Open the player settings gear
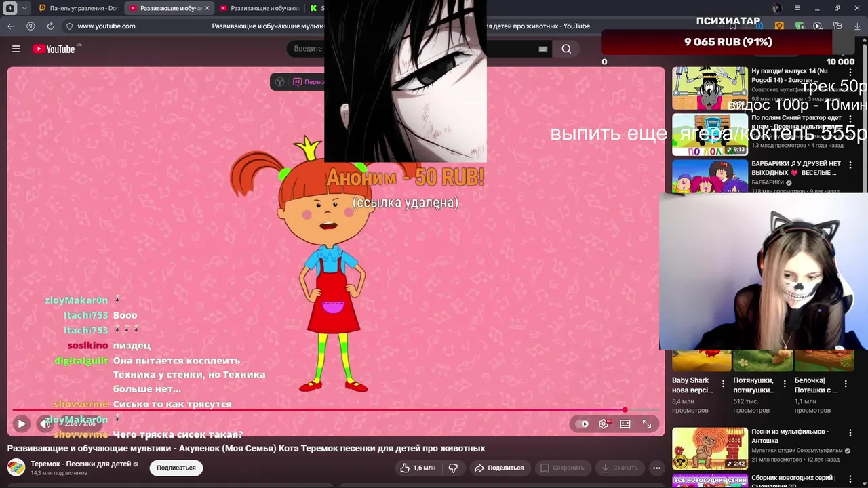The image size is (868, 488). click(x=604, y=424)
